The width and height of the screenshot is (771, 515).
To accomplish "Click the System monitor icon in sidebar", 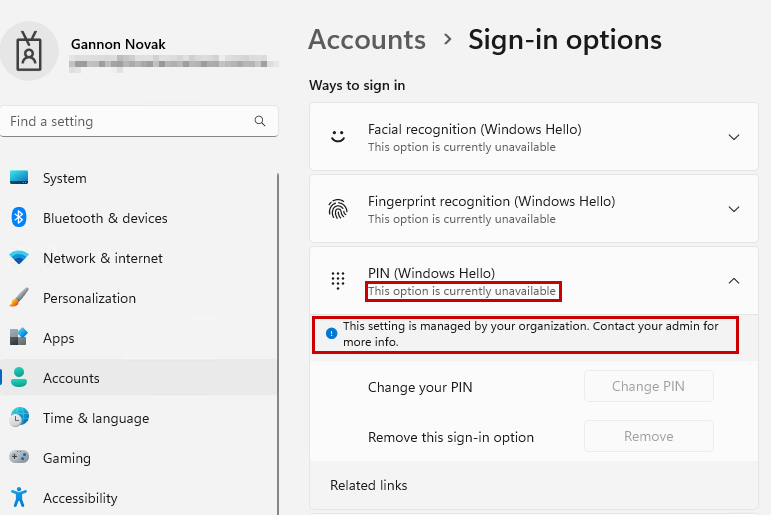I will 19,178.
